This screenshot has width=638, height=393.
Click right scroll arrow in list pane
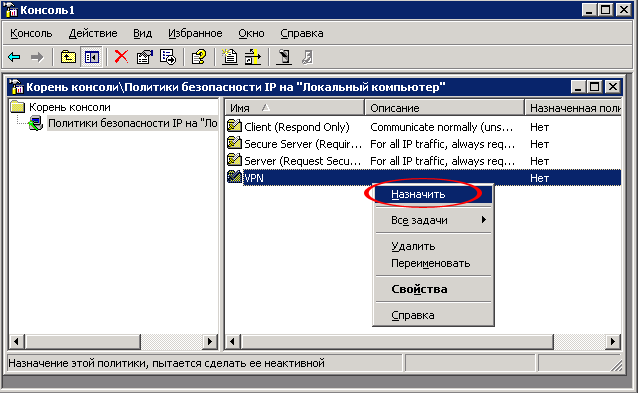click(x=613, y=341)
